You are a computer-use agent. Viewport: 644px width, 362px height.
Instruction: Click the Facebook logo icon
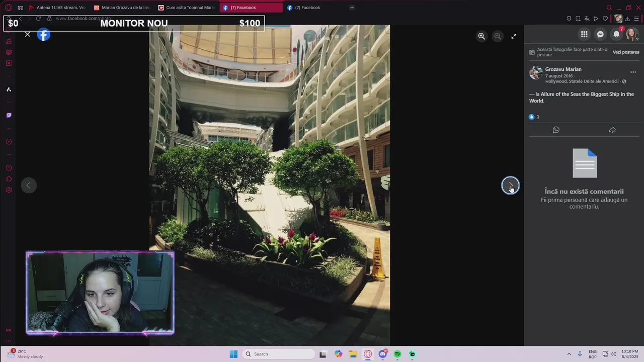[x=44, y=35]
